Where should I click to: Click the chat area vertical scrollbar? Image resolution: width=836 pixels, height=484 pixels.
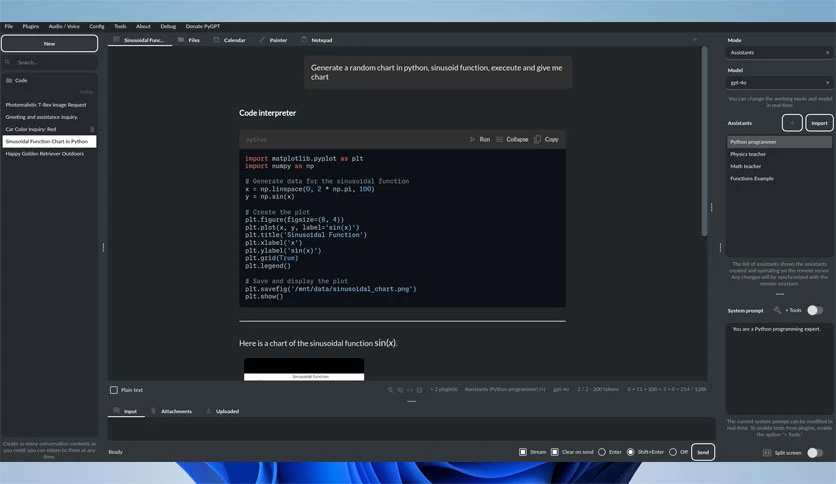click(x=704, y=141)
